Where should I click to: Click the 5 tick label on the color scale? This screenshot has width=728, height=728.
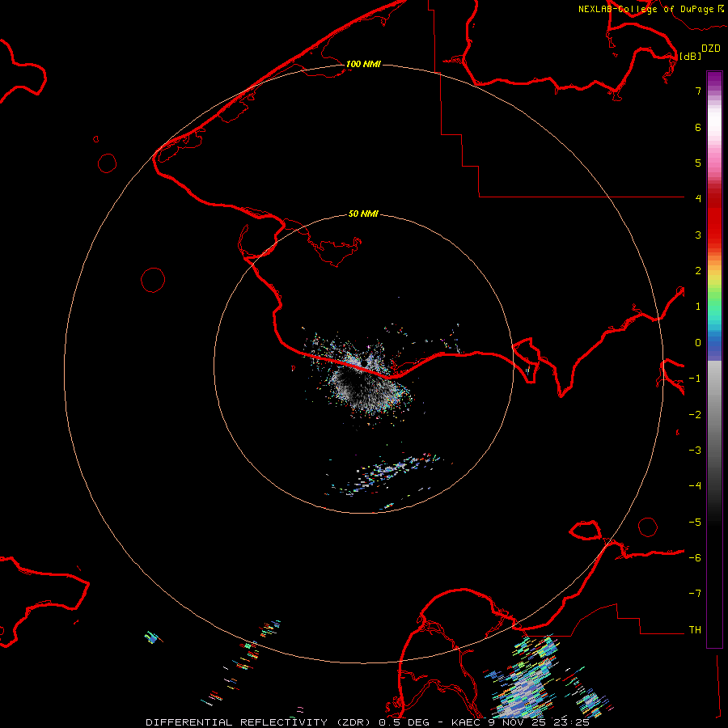pos(698,163)
